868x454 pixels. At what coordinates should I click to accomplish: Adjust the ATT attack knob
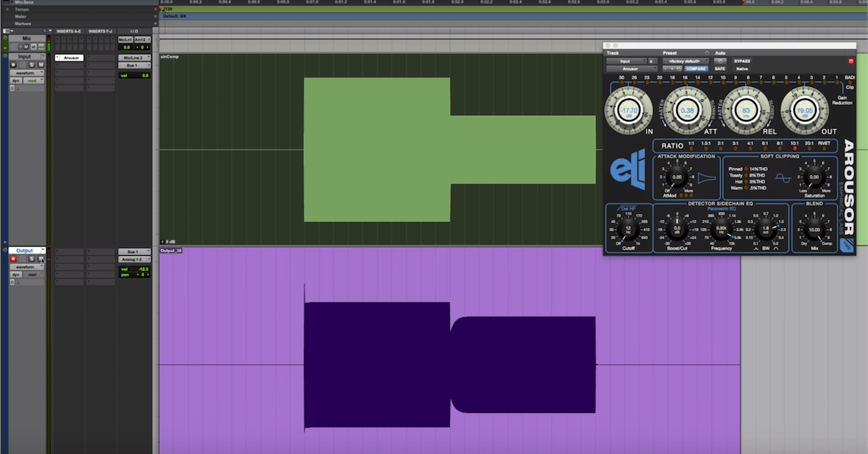tap(687, 111)
